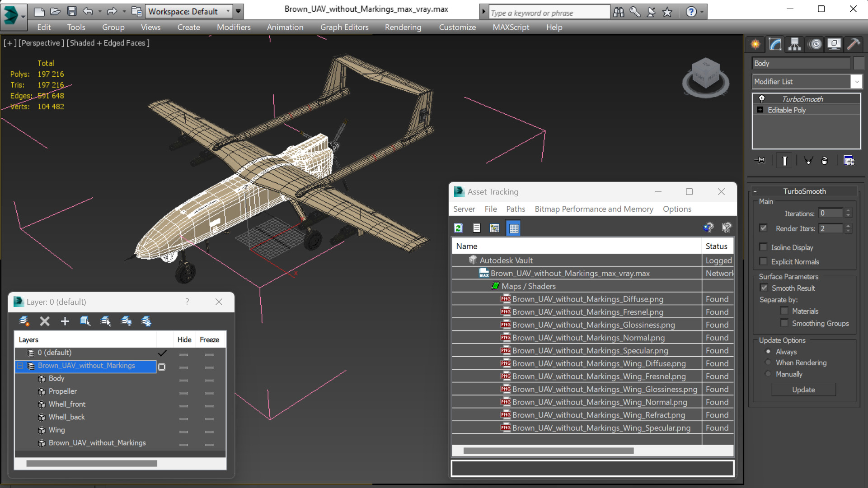The image size is (868, 488).
Task: Click Remove Modifier from stack icon
Action: click(x=825, y=161)
